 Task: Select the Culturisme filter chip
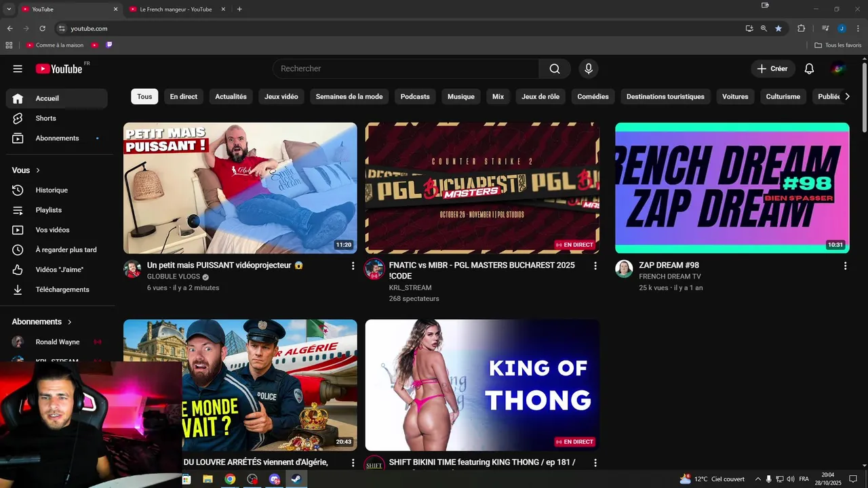tap(783, 96)
